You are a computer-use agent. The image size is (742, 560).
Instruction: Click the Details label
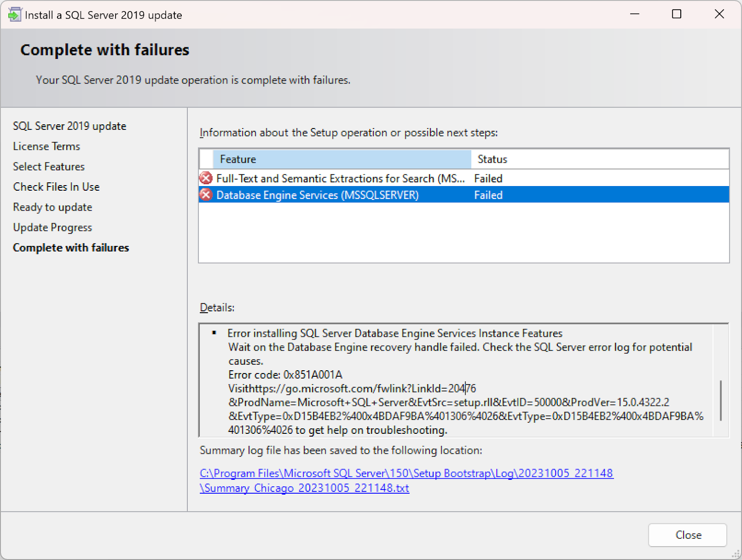coord(217,308)
